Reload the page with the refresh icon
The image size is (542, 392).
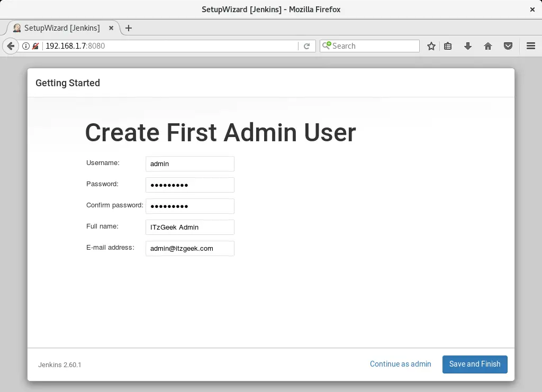(306, 46)
